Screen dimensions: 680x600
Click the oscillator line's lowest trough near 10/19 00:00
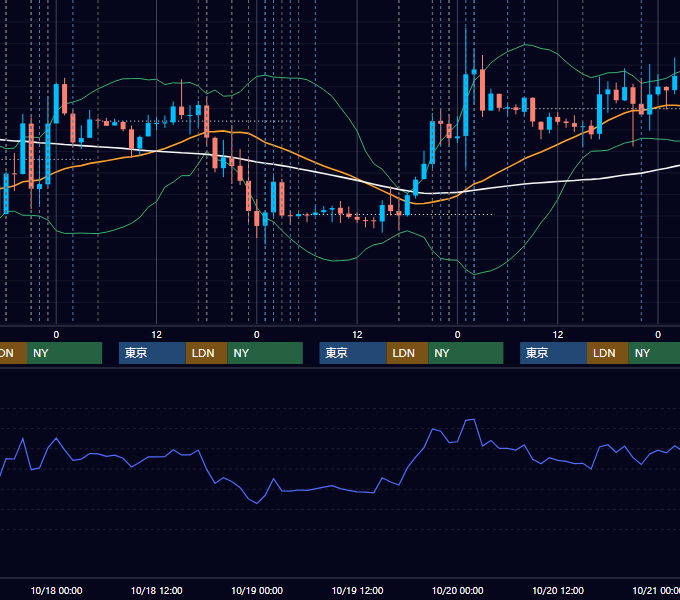tap(257, 503)
